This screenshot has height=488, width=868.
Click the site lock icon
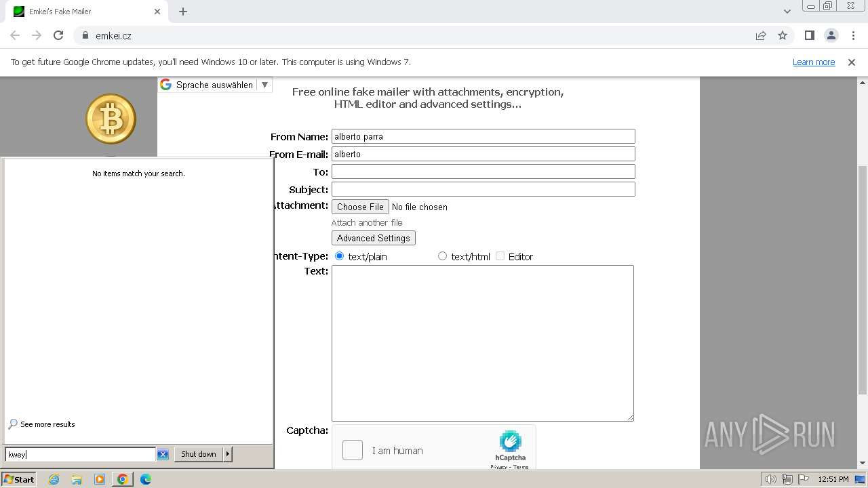tap(85, 36)
